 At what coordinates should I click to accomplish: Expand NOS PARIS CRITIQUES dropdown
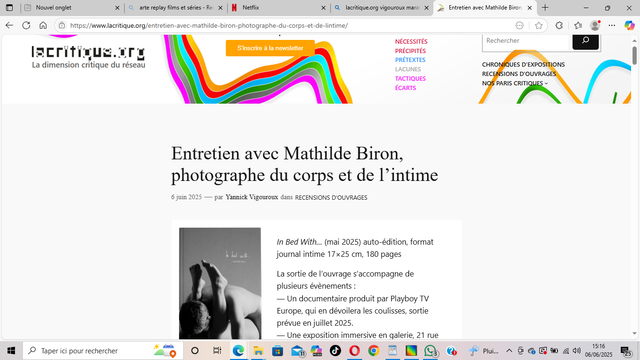click(515, 83)
